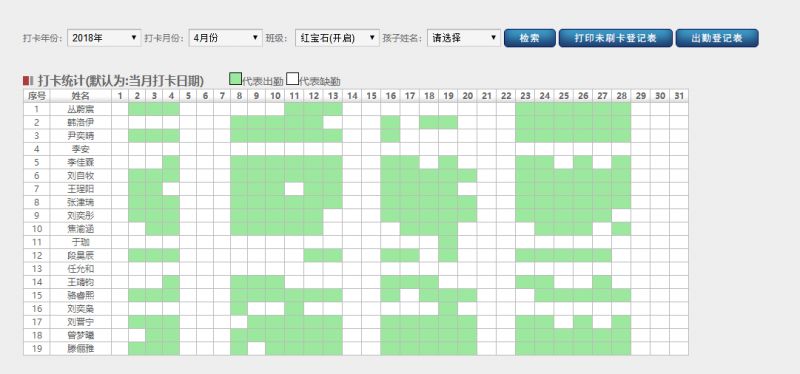The height and width of the screenshot is (374, 800).
Task: Click the 姓名 column header
Action: click(81, 95)
